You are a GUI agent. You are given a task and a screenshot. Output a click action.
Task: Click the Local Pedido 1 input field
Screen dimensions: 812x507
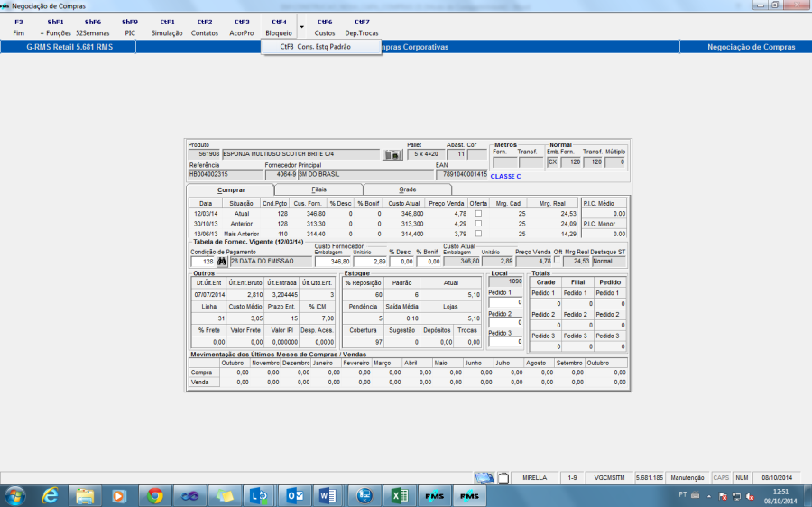click(x=505, y=302)
